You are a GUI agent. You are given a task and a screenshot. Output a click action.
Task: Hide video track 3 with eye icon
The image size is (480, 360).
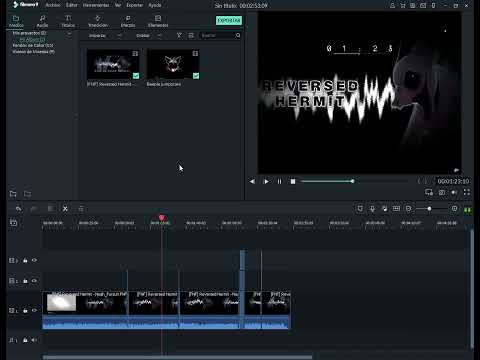(34, 260)
